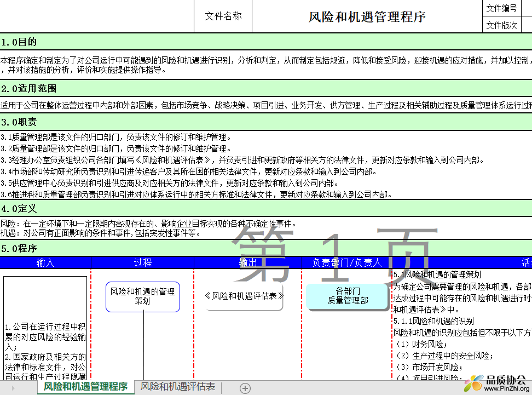The image size is (532, 395).
Task: Click the （2）生产过程中的安全风险 item
Action: click(444, 356)
